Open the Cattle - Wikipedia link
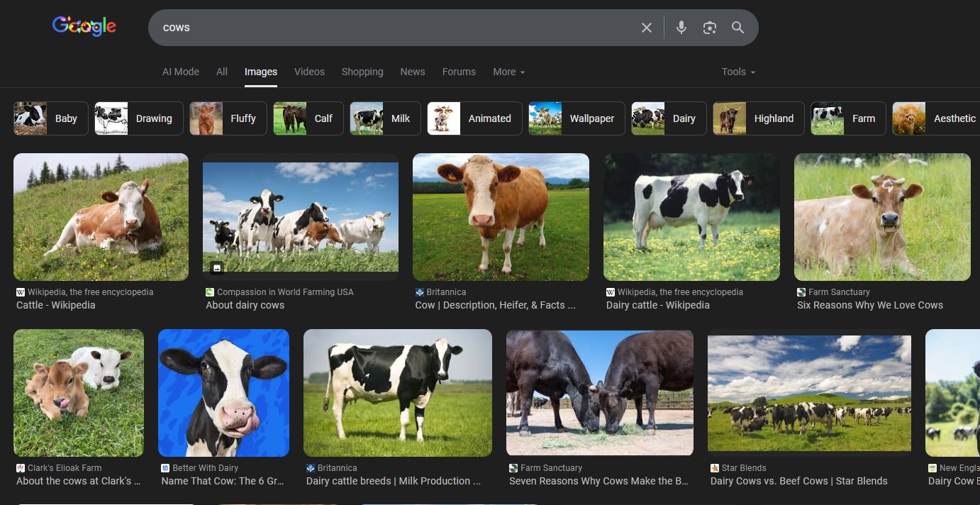Image resolution: width=980 pixels, height=505 pixels. pyautogui.click(x=55, y=305)
